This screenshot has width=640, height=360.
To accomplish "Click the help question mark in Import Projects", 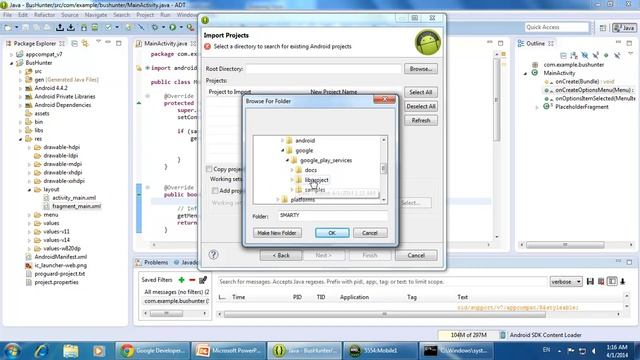I will click(x=213, y=255).
